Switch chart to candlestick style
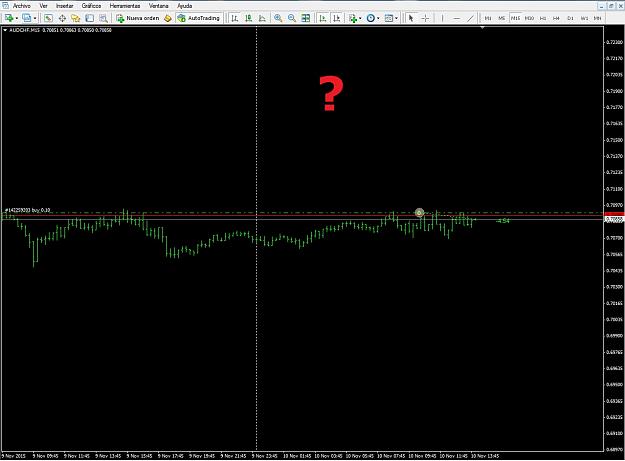This screenshot has width=625, height=461. (248, 18)
